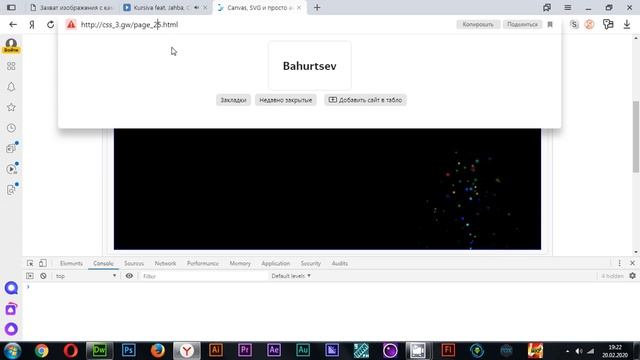Screen dimensions: 640x360
Task: Click the Копировать button in address bar
Action: [x=478, y=24]
